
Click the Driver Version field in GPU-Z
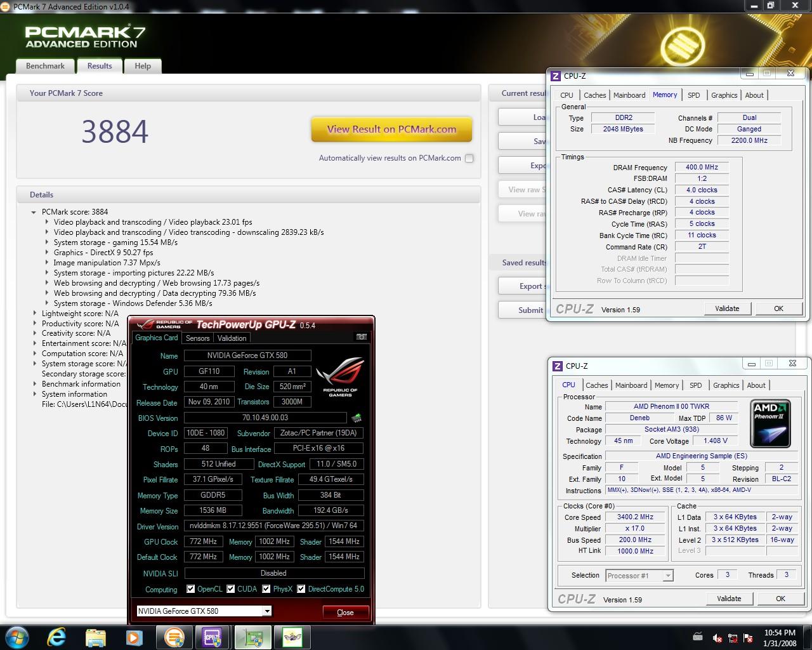click(273, 526)
